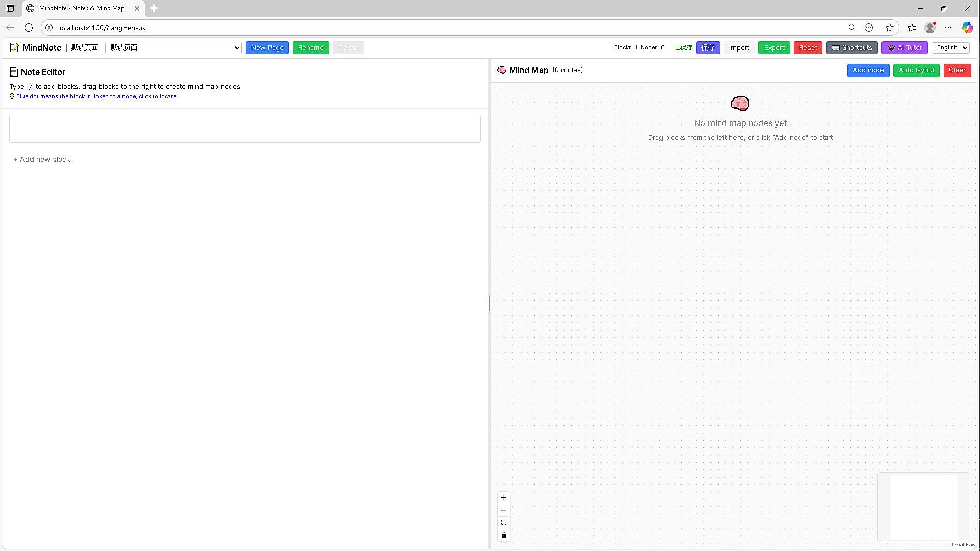Toggle the mind map interactivity lock
980x551 pixels.
[x=504, y=535]
